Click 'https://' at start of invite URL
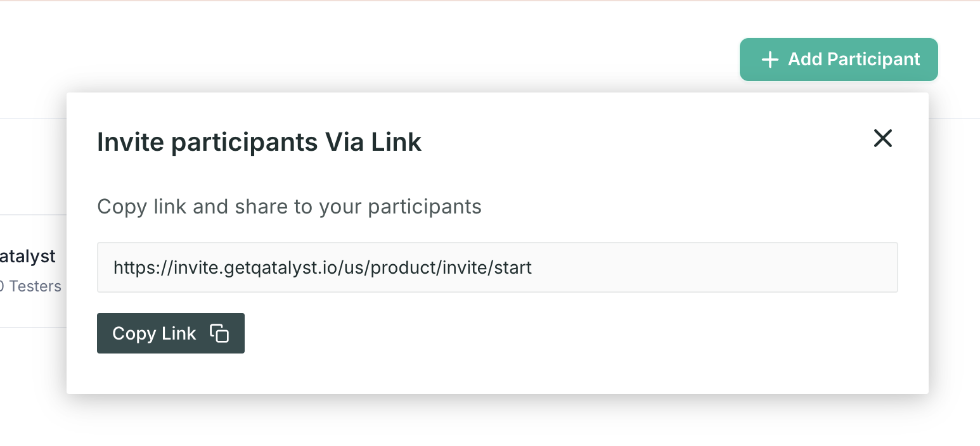Image resolution: width=980 pixels, height=446 pixels. point(139,267)
